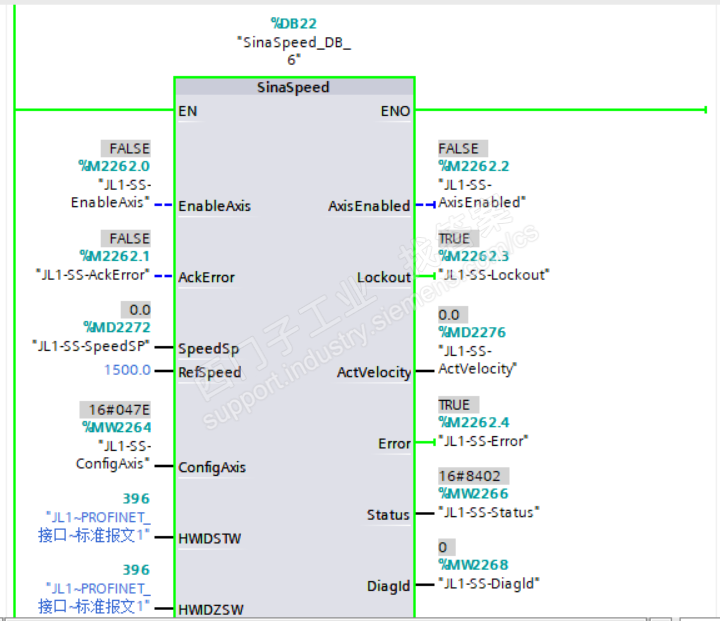Select the "JL1-SS-ConfigAxis" tag name
The width and height of the screenshot is (720, 621).
[x=113, y=455]
